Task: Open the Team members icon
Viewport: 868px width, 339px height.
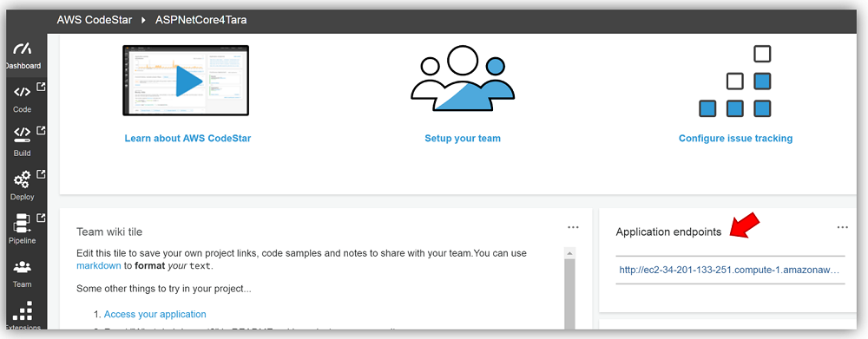Action: (x=23, y=268)
